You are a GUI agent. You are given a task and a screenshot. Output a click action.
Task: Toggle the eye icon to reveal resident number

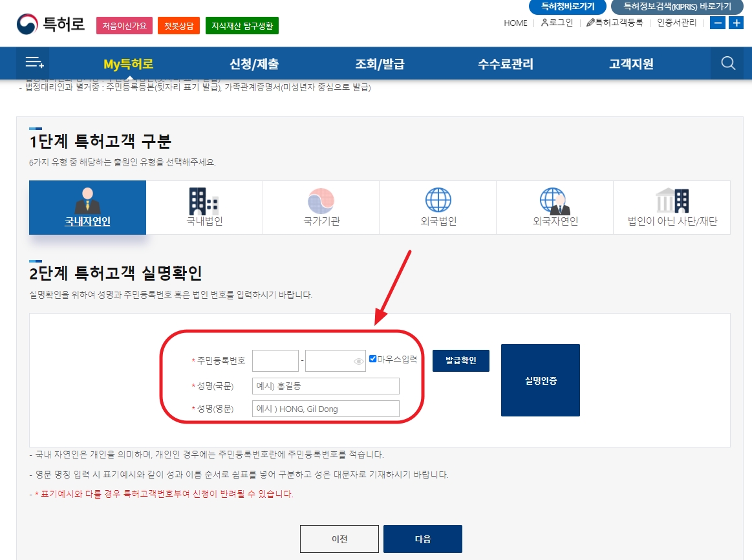tap(360, 361)
